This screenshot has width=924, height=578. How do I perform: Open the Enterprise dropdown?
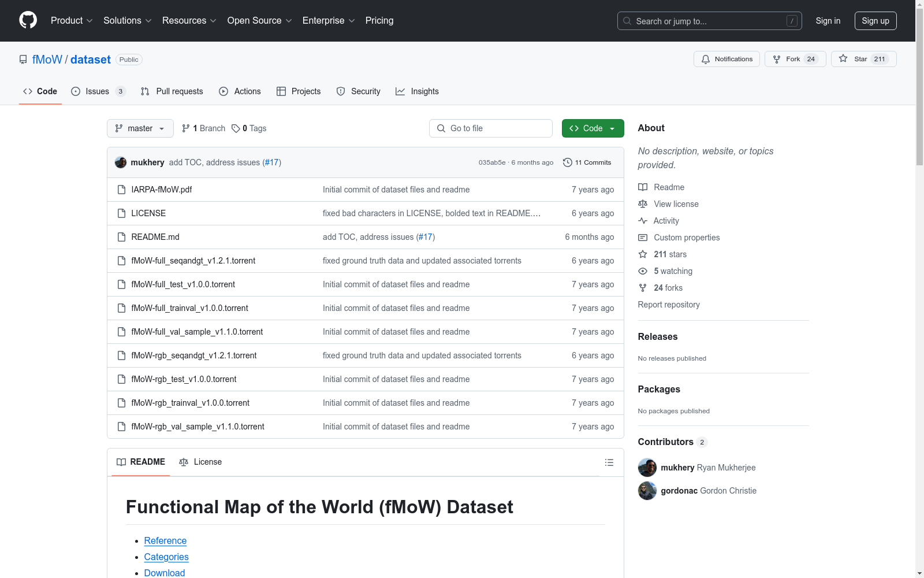coord(329,20)
